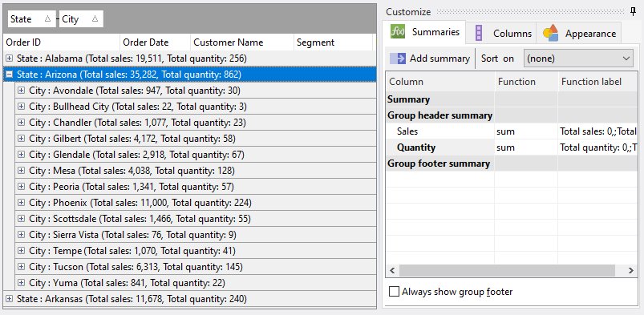Click the sum function for Quantity
The image size is (644, 315).
tap(526, 147)
